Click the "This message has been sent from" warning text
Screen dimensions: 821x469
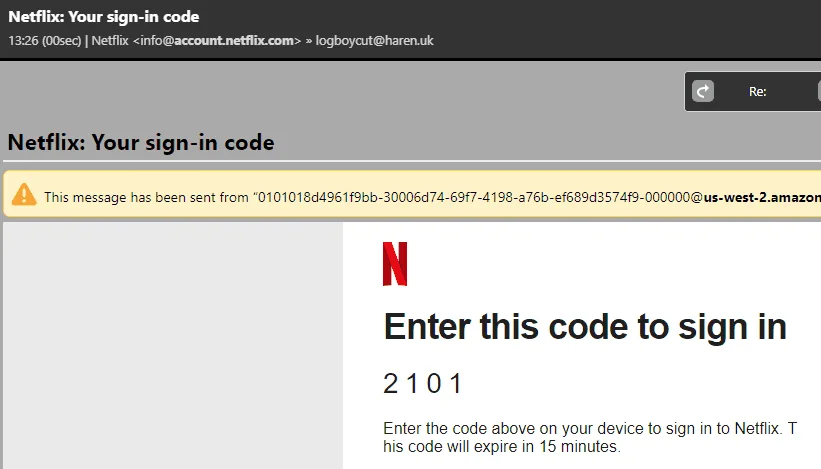(146, 197)
